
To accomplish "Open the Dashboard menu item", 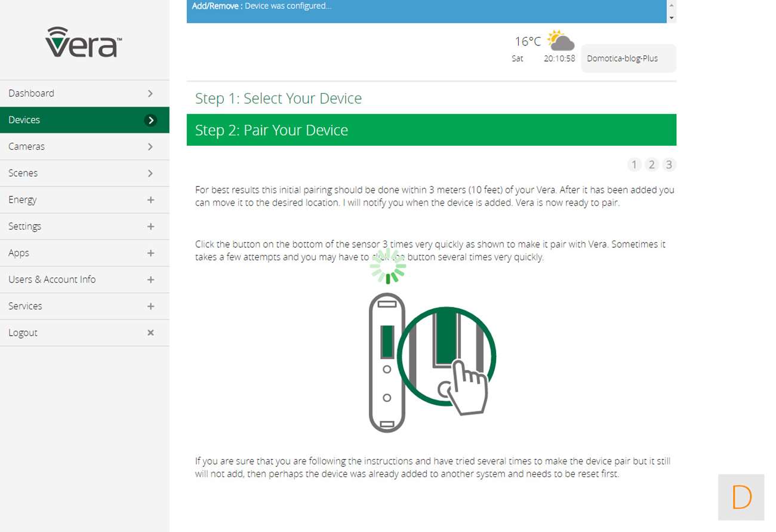I will [31, 93].
